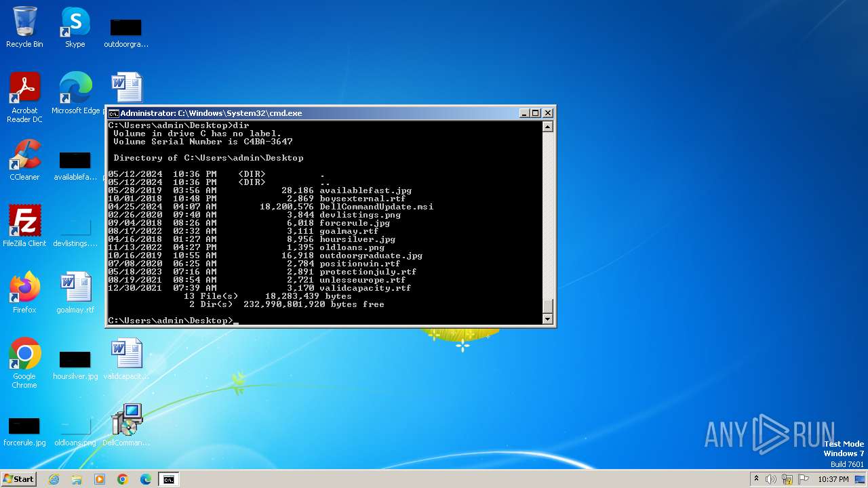Maximize the cmd.exe window
868x488 pixels.
536,113
